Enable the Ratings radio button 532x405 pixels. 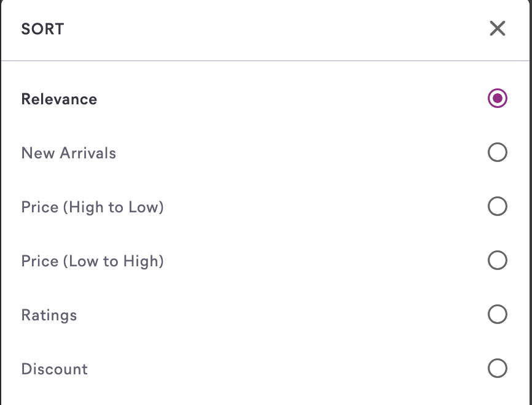pos(497,315)
